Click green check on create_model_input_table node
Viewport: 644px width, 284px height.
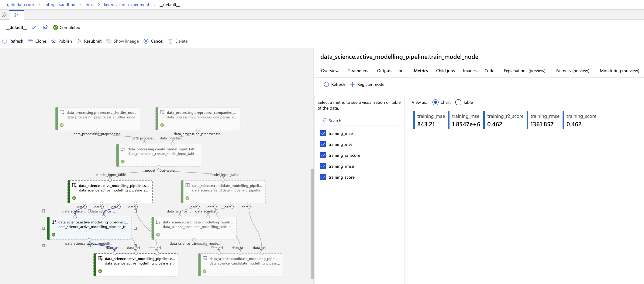click(123, 162)
